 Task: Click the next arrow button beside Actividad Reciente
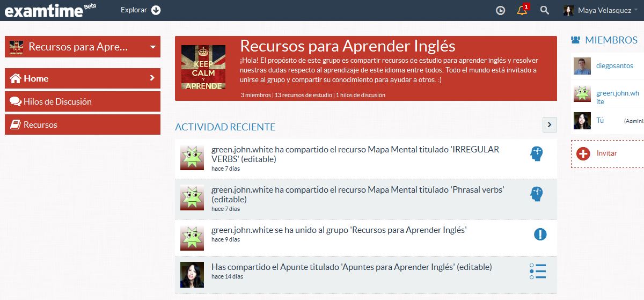tap(550, 125)
